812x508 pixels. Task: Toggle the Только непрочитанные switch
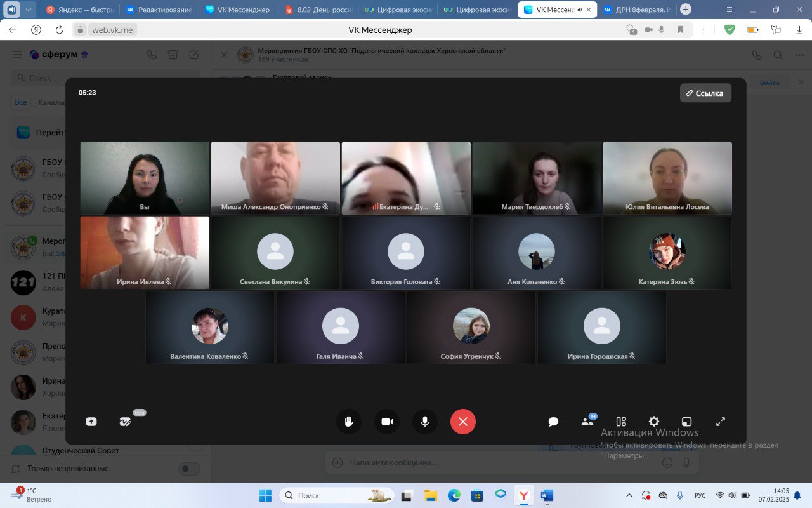[189, 469]
